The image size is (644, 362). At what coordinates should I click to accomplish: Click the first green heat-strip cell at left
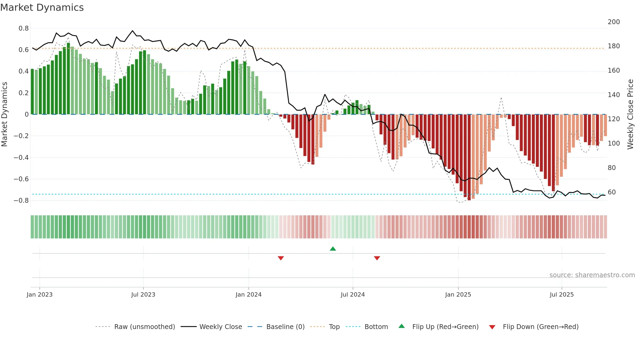point(32,227)
